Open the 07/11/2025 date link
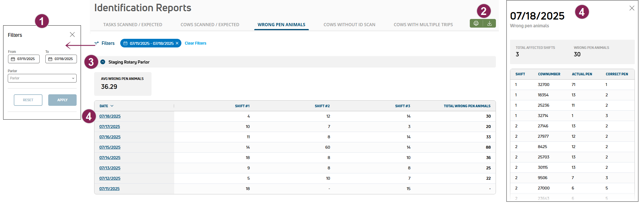The height and width of the screenshot is (205, 644). pos(109,189)
